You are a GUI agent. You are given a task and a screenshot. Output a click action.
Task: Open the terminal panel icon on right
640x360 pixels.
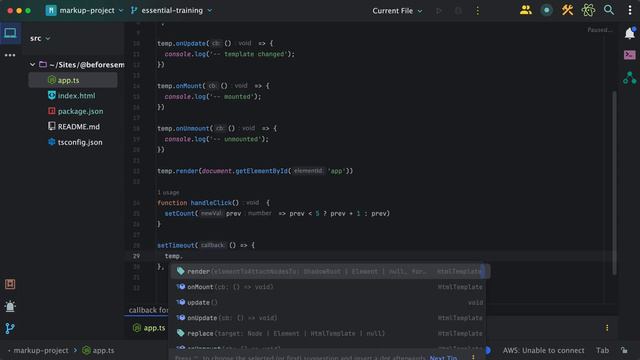click(x=630, y=55)
